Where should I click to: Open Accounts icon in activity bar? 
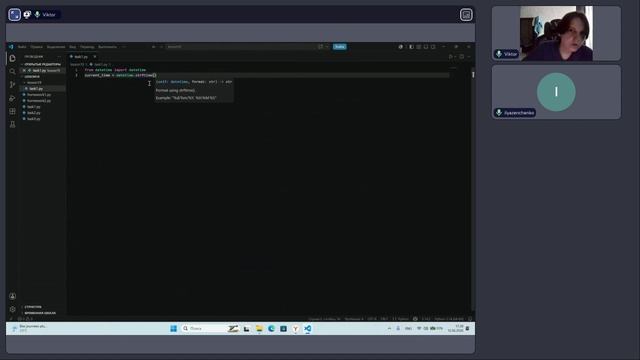click(12, 296)
